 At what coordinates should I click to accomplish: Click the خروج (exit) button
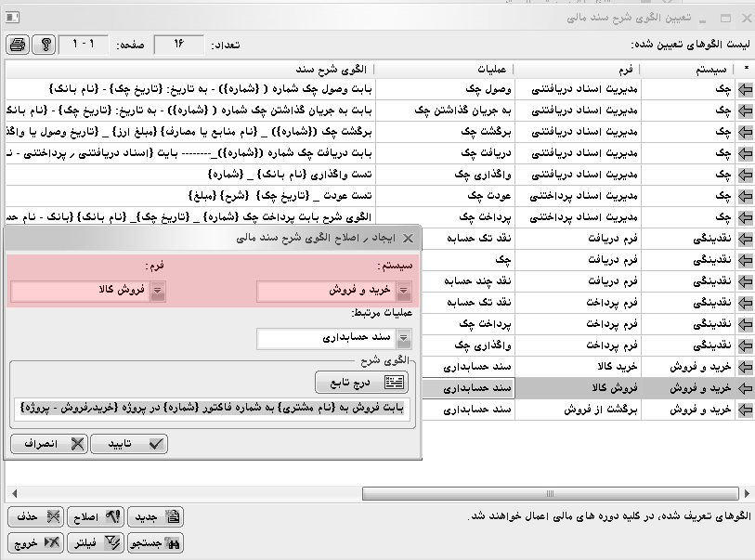coord(37,543)
